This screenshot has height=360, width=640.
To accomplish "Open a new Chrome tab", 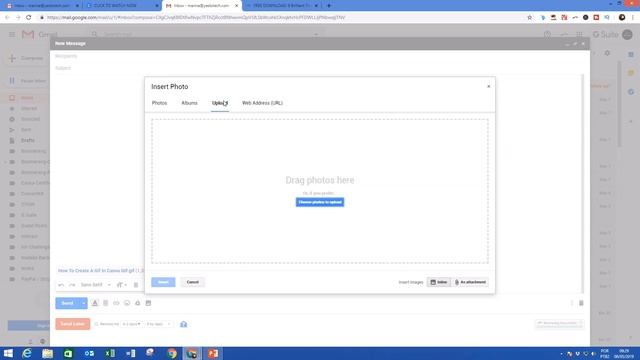I will click(329, 6).
